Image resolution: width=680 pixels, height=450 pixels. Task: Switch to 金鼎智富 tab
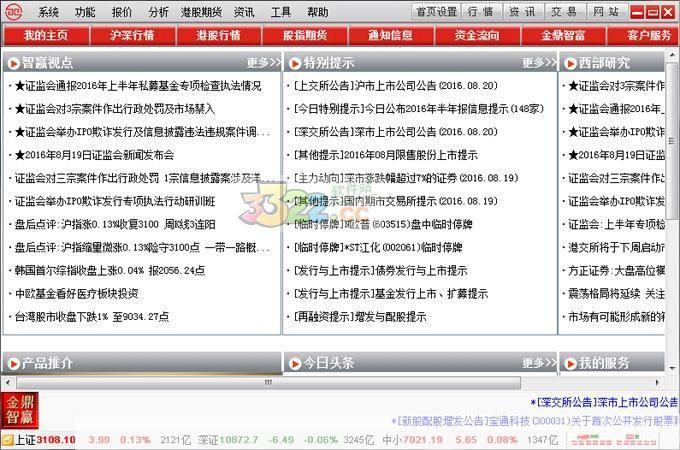(563, 35)
